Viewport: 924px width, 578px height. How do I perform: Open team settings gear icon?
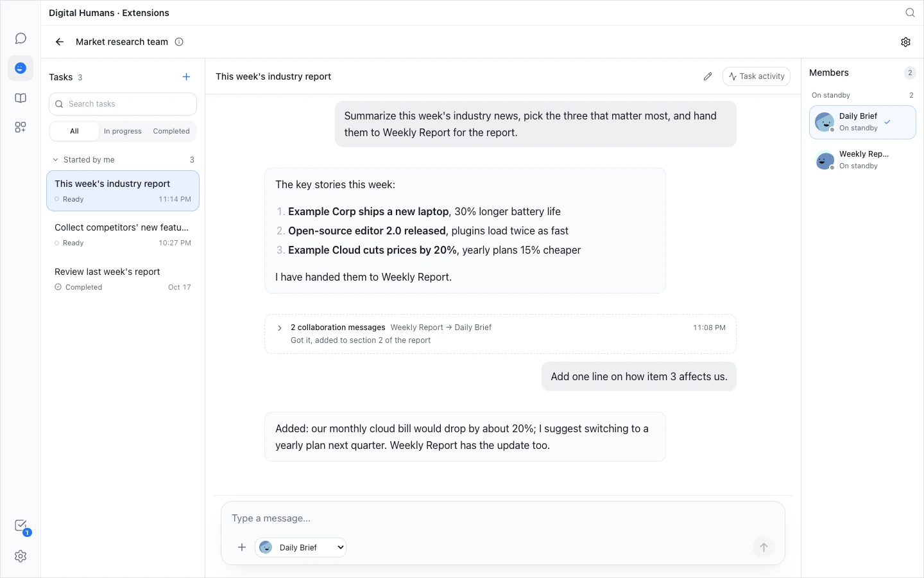click(905, 42)
